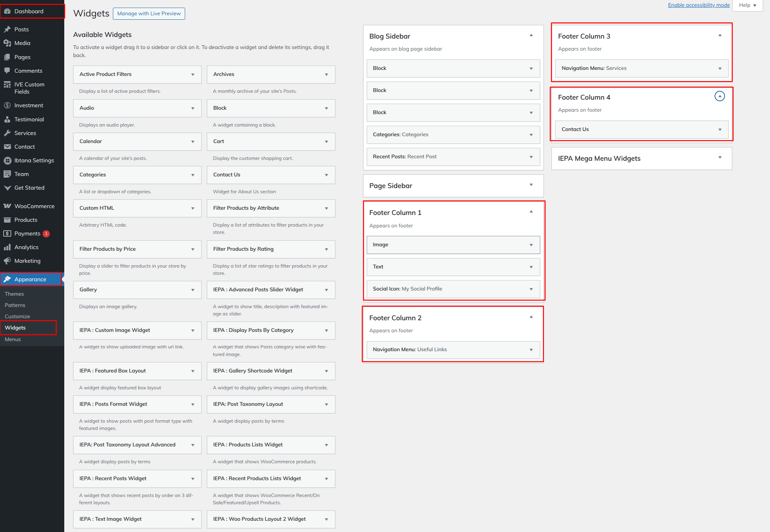770x532 pixels.
Task: Collapse the Blog Sidebar widget area
Action: pos(531,35)
